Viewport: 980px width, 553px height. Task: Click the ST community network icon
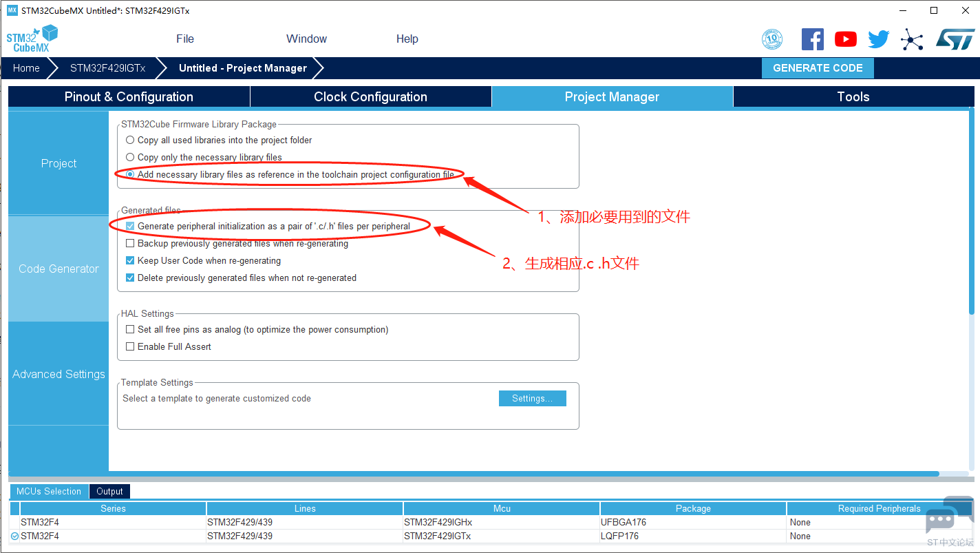tap(912, 39)
